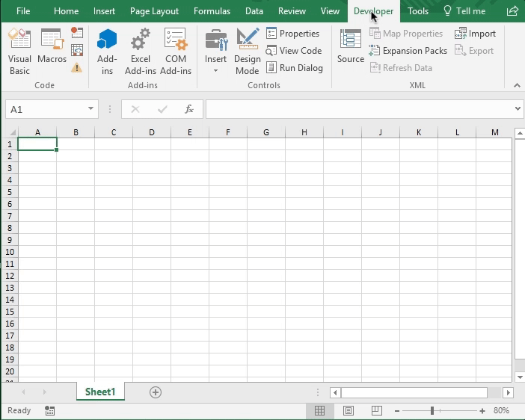
Task: Select the Sheet1 tab
Action: pos(100,392)
